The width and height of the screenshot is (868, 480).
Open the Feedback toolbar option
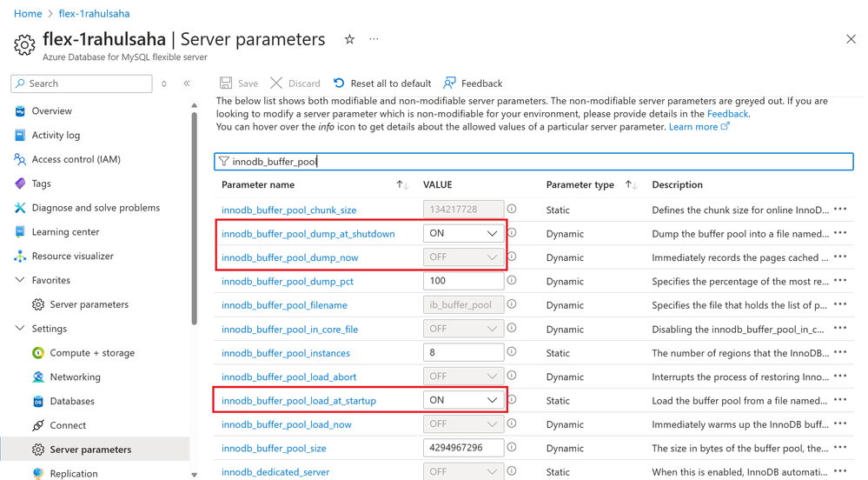(474, 83)
